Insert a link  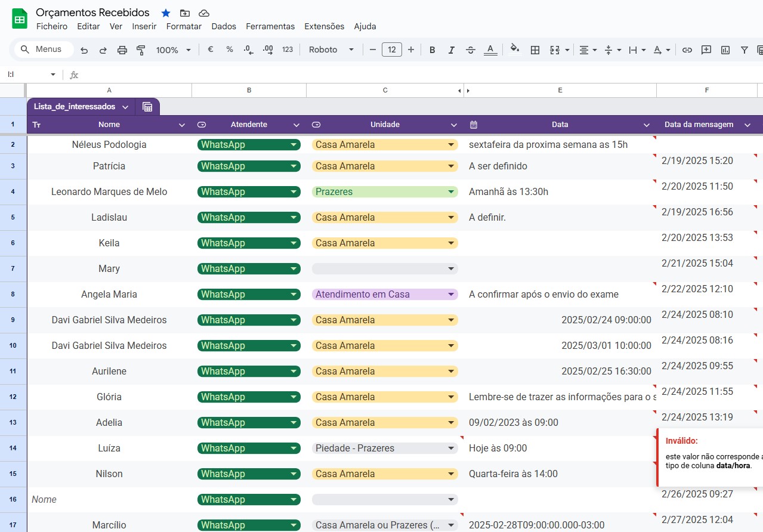click(x=687, y=50)
